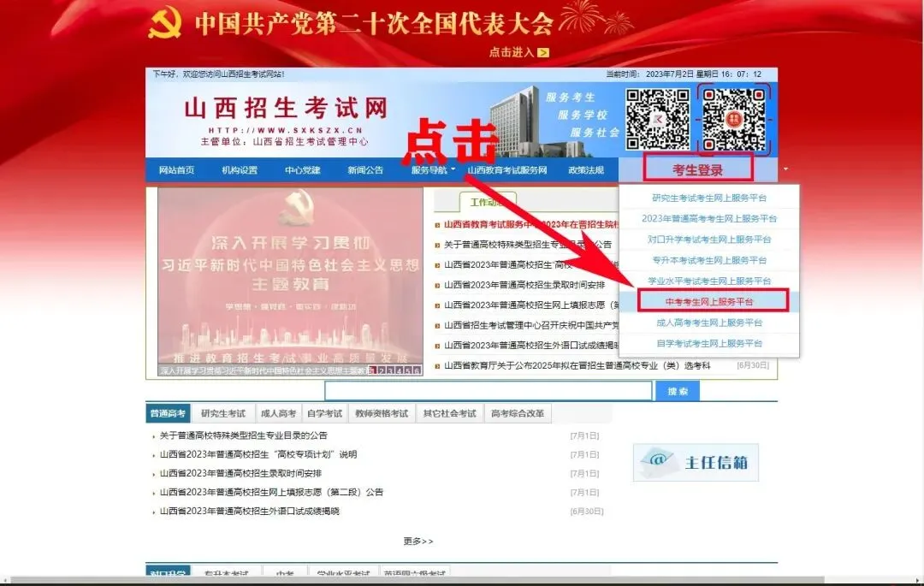The image size is (924, 586).
Task: Open 山西省2023年普通高校招生录取时间安排 in 工作动态
Action: coord(524,285)
